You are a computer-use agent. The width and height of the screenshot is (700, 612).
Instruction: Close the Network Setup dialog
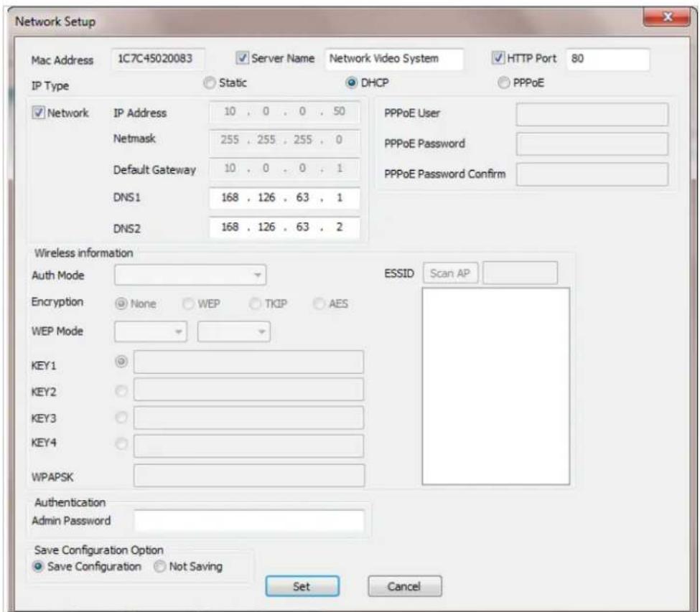click(667, 17)
